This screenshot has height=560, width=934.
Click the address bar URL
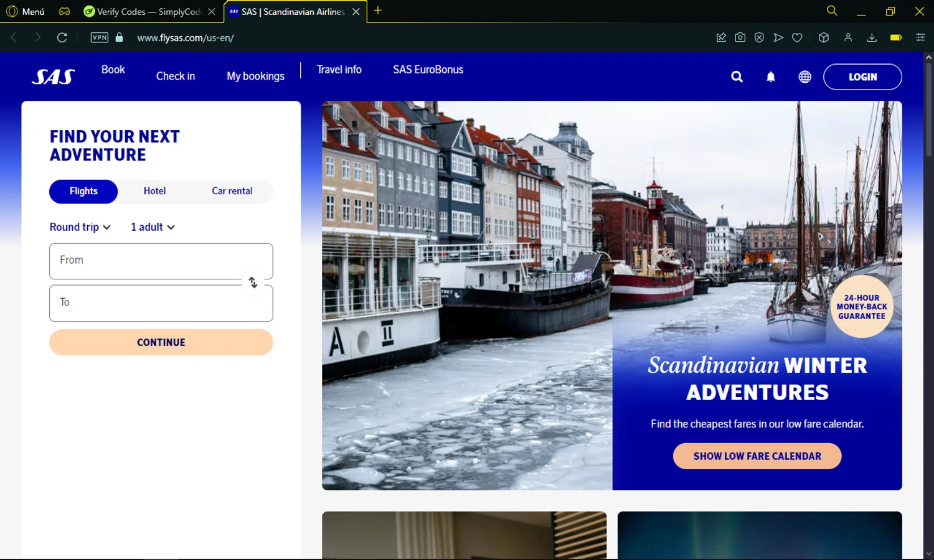[x=186, y=37]
